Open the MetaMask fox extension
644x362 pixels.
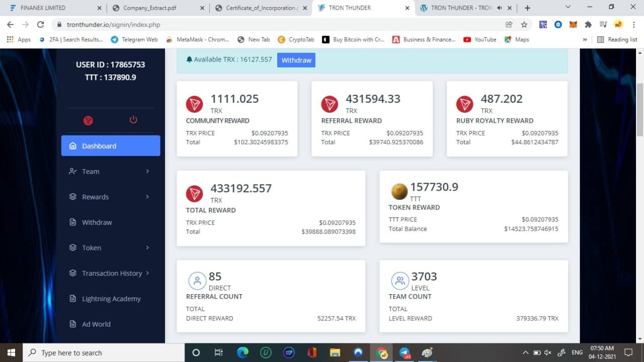573,24
